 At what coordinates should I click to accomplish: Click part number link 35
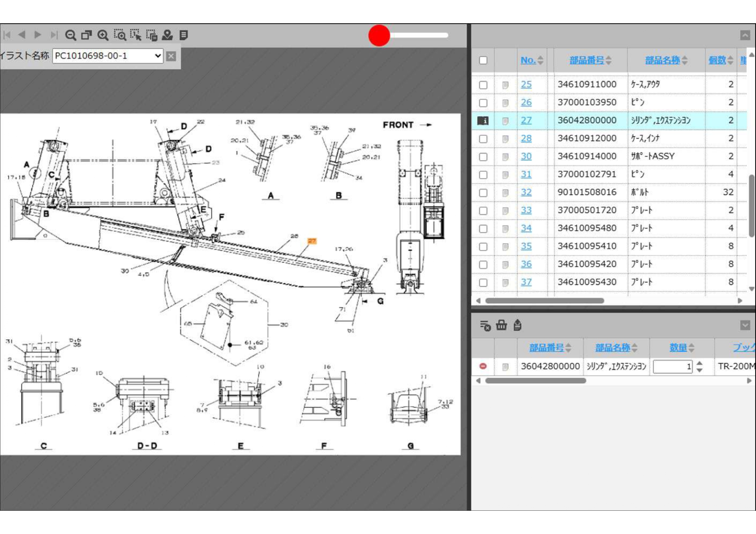tap(526, 246)
